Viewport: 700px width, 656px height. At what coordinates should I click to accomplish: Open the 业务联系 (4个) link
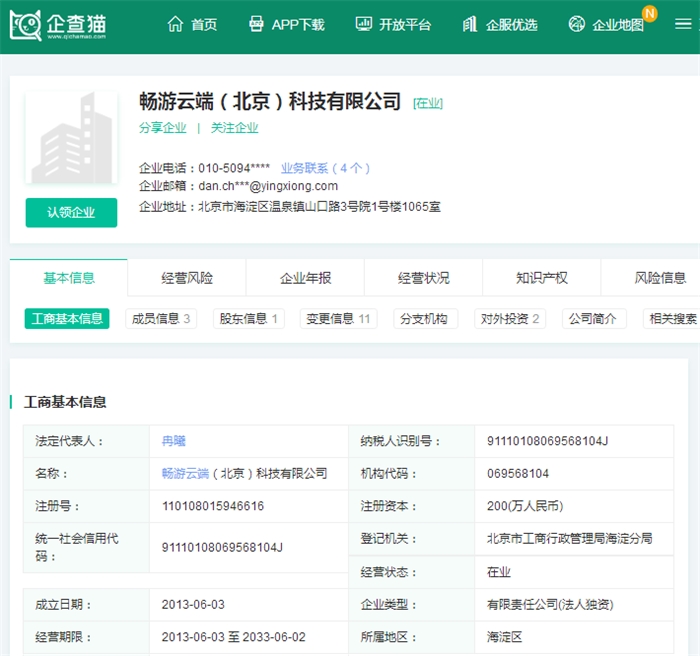pyautogui.click(x=325, y=168)
